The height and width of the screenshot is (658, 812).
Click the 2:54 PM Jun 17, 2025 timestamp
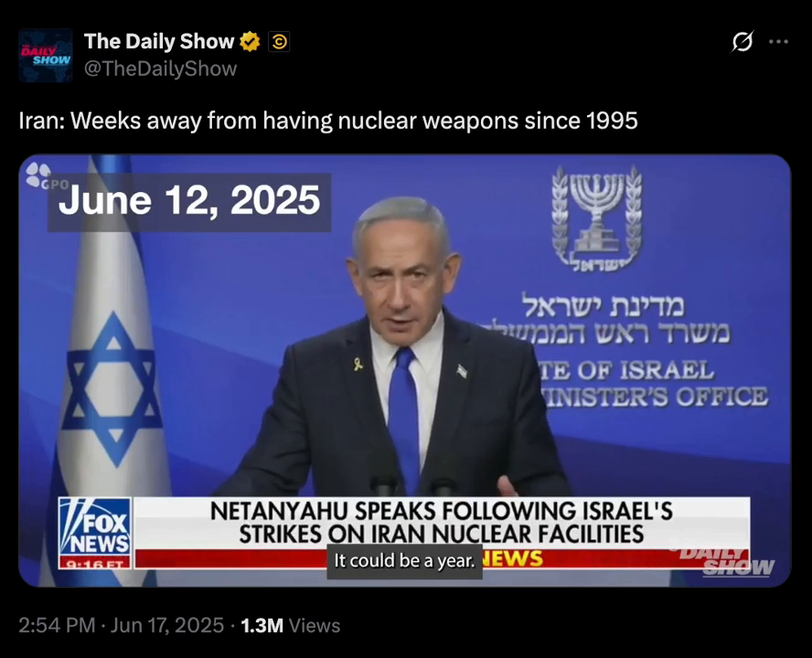pyautogui.click(x=122, y=625)
